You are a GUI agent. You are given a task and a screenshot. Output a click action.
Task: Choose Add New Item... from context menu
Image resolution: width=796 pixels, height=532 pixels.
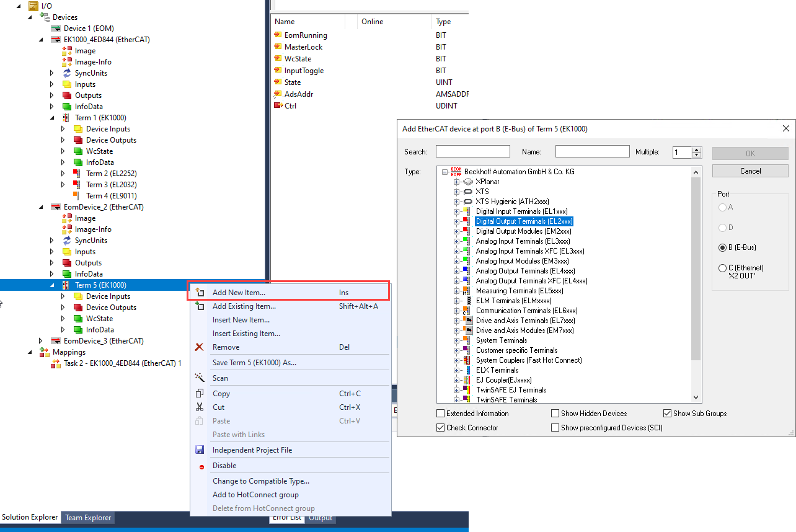tap(290, 292)
